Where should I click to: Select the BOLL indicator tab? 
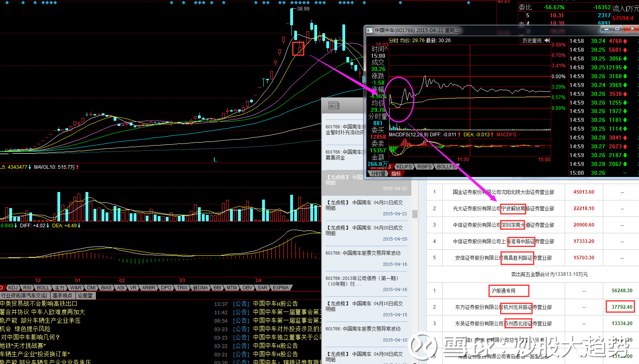point(43,288)
